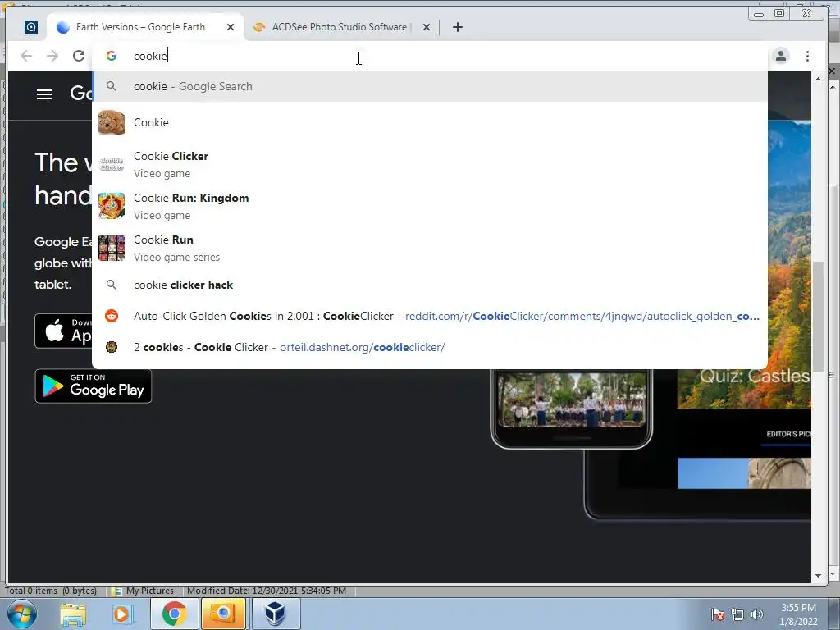This screenshot has width=840, height=630.
Task: Open Windows Explorer from the taskbar
Action: tap(73, 614)
